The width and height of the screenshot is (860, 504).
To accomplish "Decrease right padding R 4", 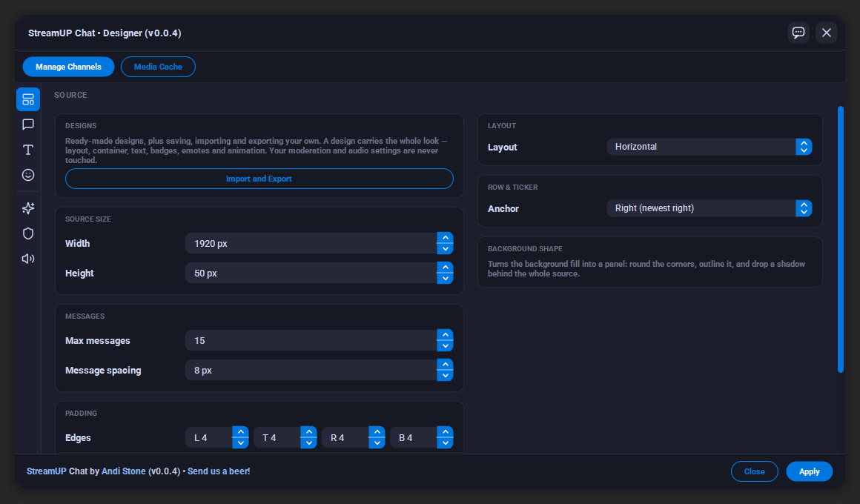I will click(377, 443).
